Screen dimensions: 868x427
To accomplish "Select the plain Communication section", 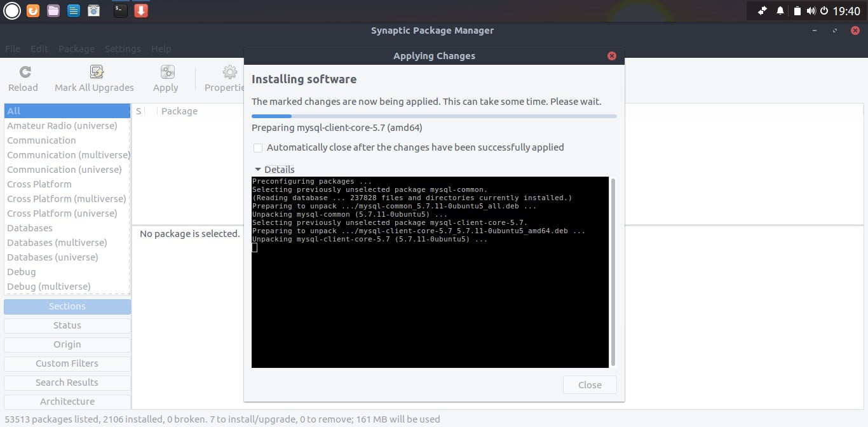I will click(67, 140).
